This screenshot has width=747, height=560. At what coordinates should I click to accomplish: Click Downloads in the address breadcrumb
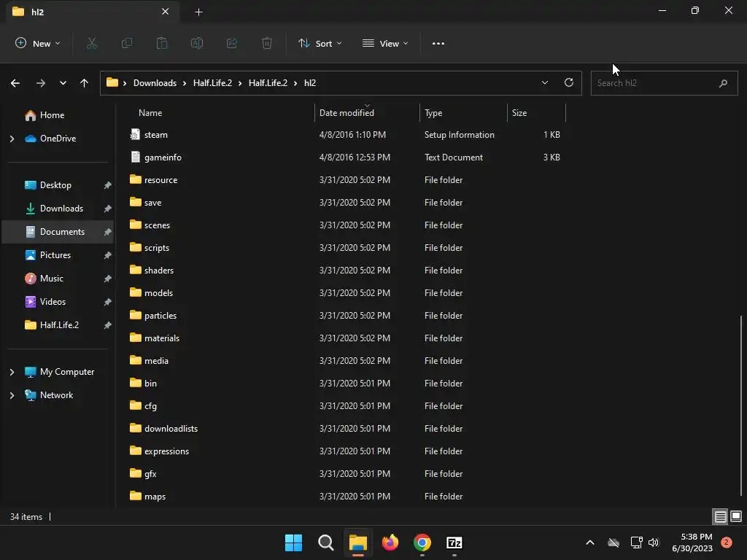click(155, 83)
